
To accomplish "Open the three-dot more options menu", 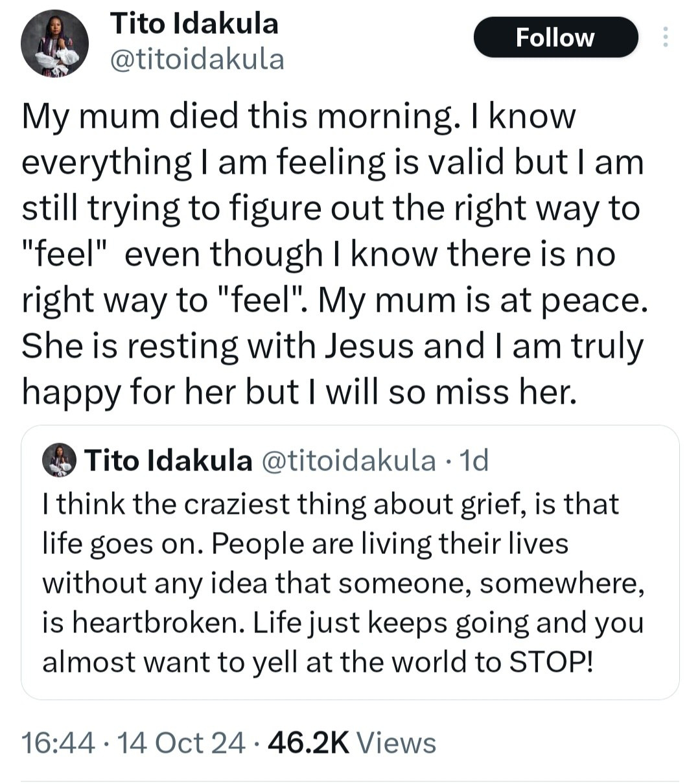I will (x=664, y=37).
